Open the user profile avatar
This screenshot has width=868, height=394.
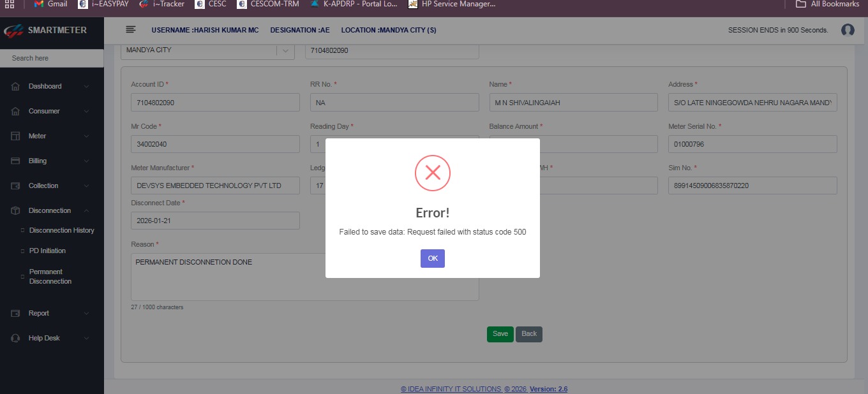click(x=848, y=30)
